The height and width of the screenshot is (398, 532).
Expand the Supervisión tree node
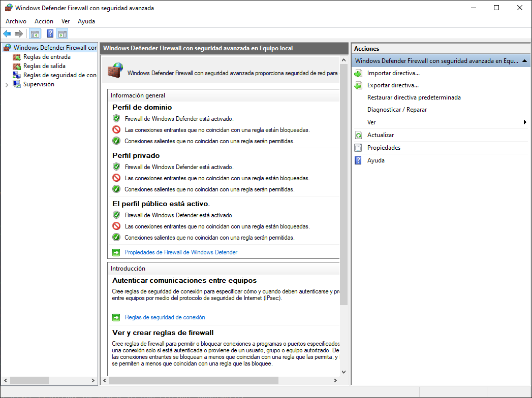pos(7,85)
